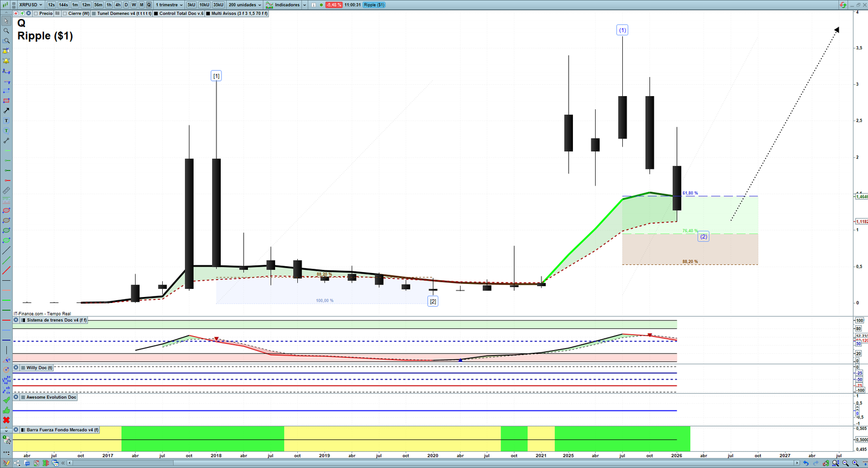Close the Willy Doc indicator panel
Viewport: 868px width, 468px height.
(x=16, y=368)
